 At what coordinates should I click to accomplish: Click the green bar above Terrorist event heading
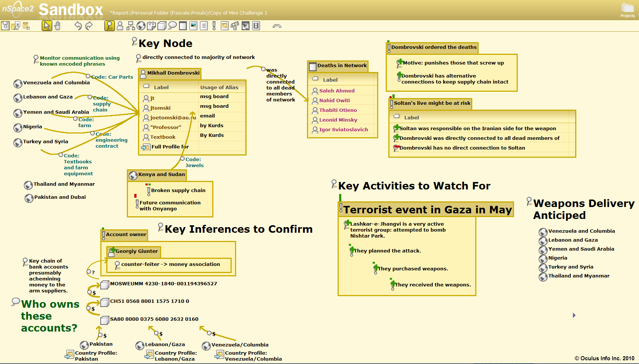(340, 197)
